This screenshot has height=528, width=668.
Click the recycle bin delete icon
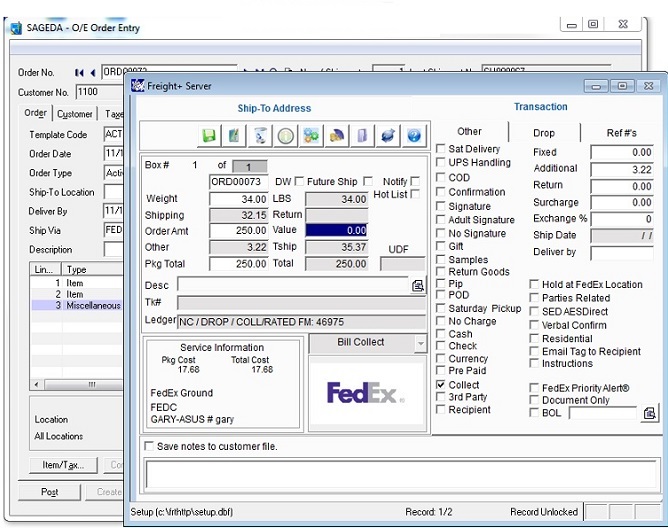click(x=260, y=136)
